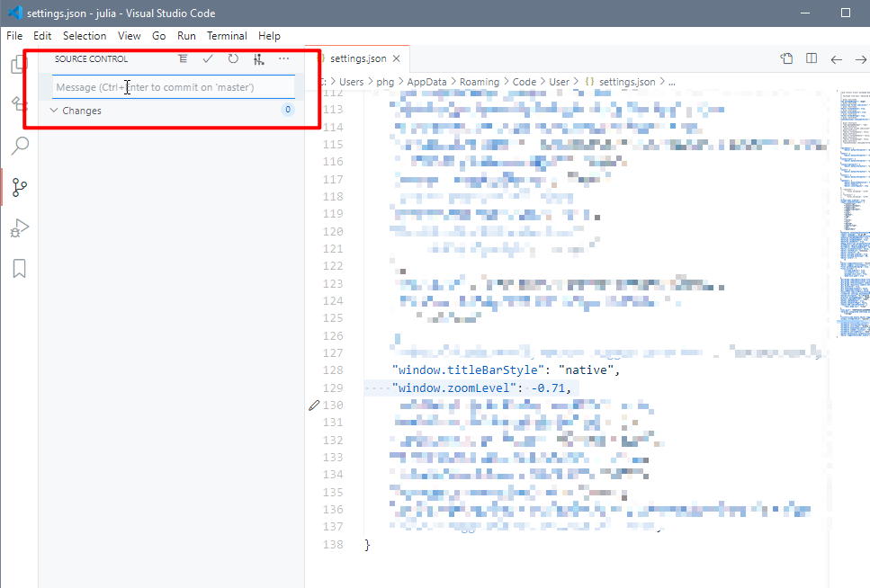This screenshot has height=588, width=870.
Task: Commit changes using the checkmark icon
Action: pos(207,58)
